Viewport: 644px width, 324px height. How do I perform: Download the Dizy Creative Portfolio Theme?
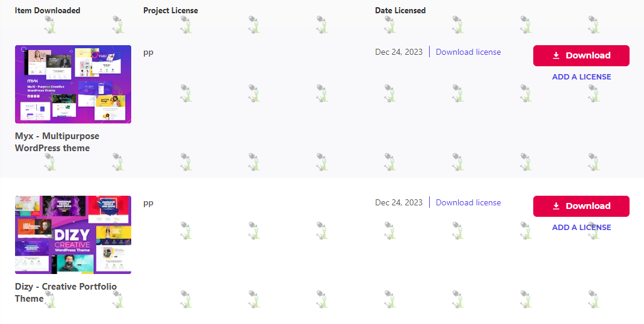click(x=581, y=206)
